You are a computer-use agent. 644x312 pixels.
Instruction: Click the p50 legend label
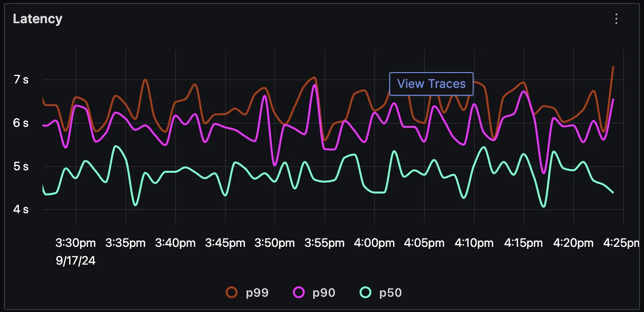(390, 293)
